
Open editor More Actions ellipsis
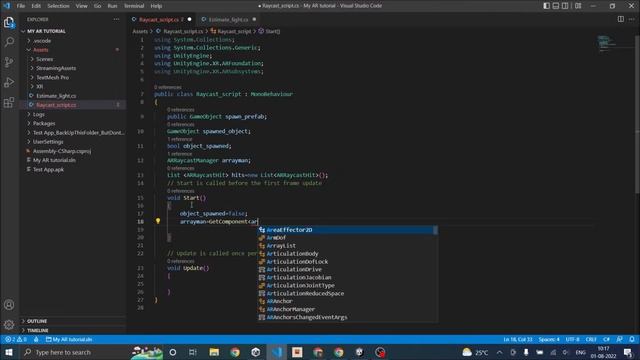point(631,19)
